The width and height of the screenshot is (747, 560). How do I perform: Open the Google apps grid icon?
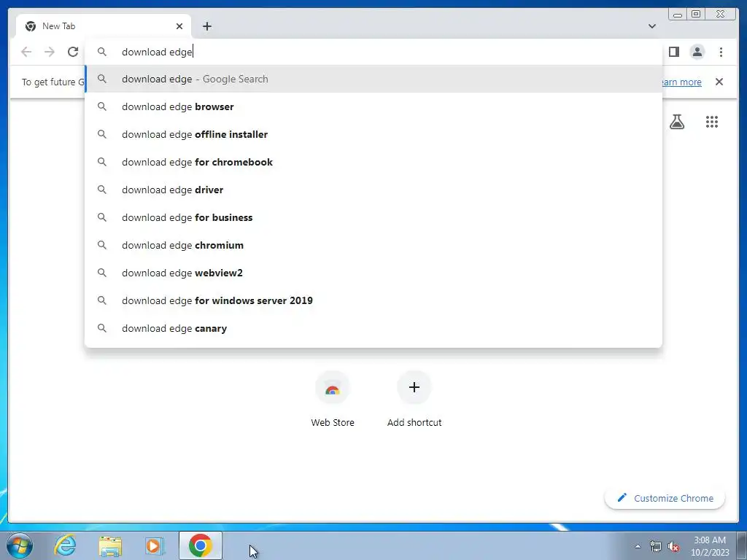tap(712, 122)
